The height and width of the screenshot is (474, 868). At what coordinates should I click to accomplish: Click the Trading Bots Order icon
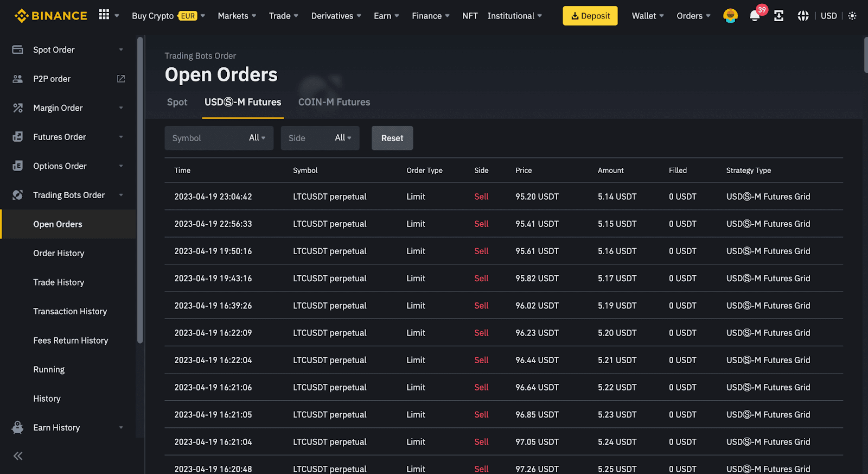(17, 195)
